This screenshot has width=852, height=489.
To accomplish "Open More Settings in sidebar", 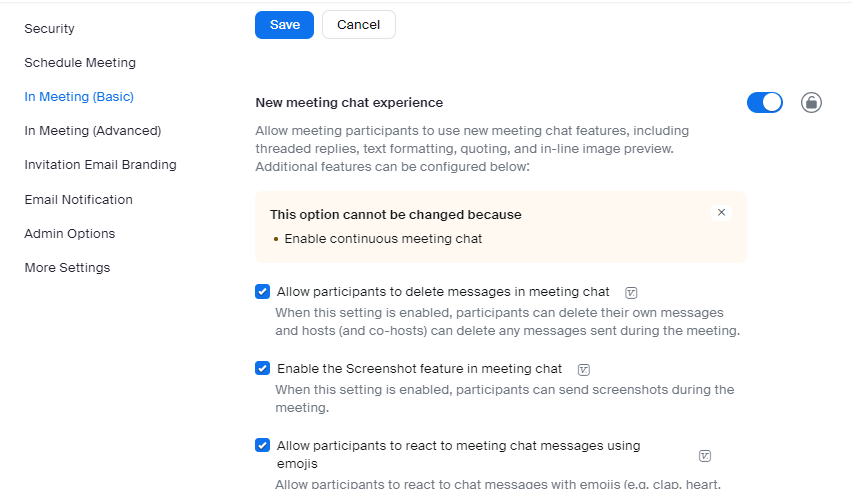I will (67, 268).
